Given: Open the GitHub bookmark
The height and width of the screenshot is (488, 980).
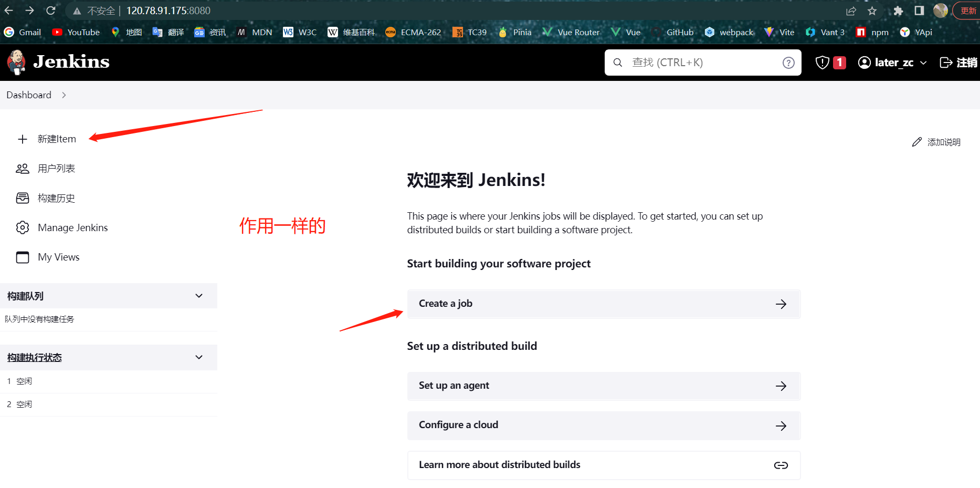Looking at the screenshot, I should pos(673,32).
